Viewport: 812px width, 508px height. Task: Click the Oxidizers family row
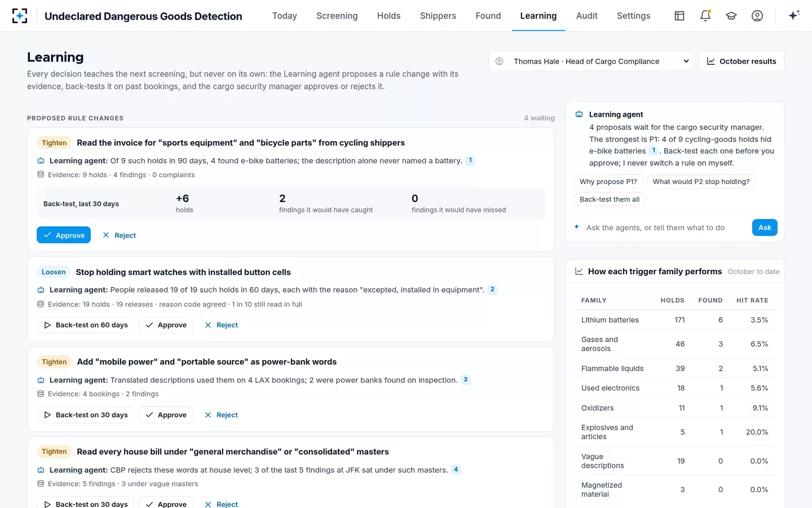(x=675, y=408)
